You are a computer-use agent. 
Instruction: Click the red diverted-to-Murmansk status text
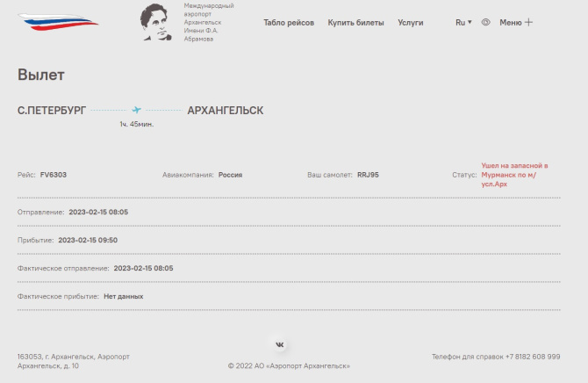(514, 175)
